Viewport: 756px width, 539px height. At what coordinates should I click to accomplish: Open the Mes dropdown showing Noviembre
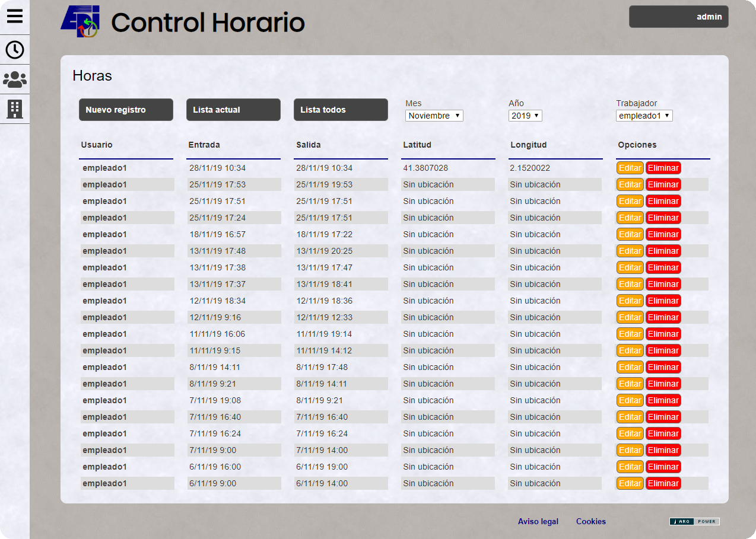pos(434,116)
